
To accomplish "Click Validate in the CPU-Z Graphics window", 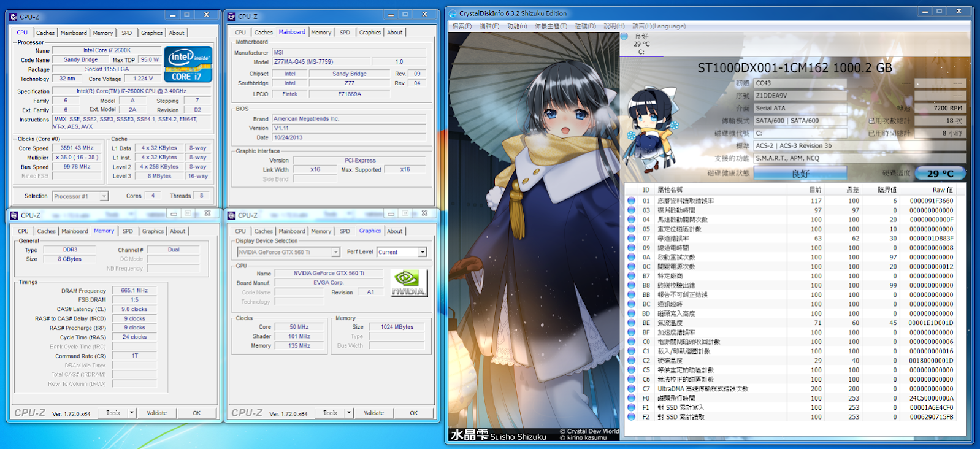I will pos(374,413).
